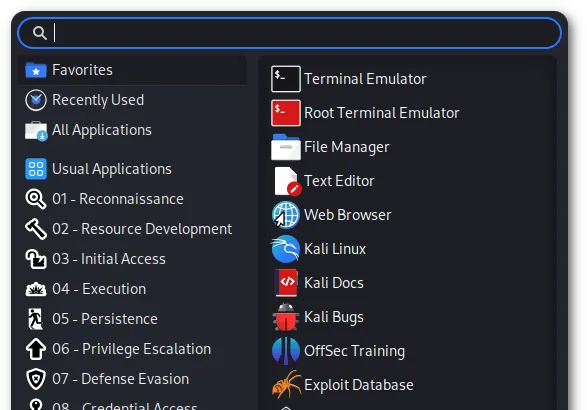The image size is (587, 410).
Task: Show All Applications category
Action: click(x=132, y=130)
